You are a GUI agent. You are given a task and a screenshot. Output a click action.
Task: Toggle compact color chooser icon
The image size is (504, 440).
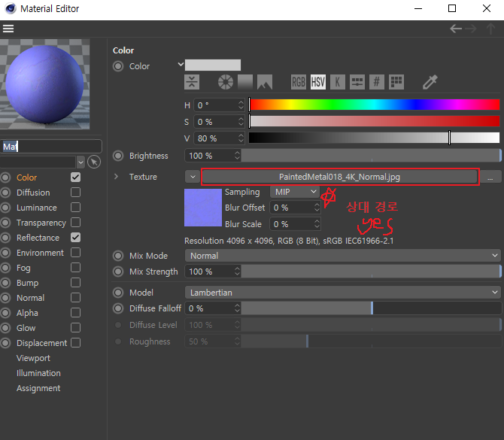point(192,82)
